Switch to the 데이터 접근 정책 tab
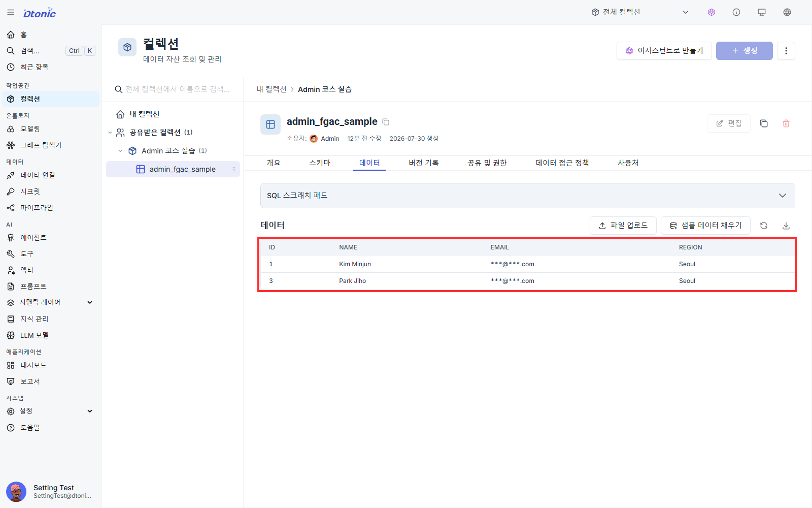The image size is (812, 508). [x=562, y=163]
